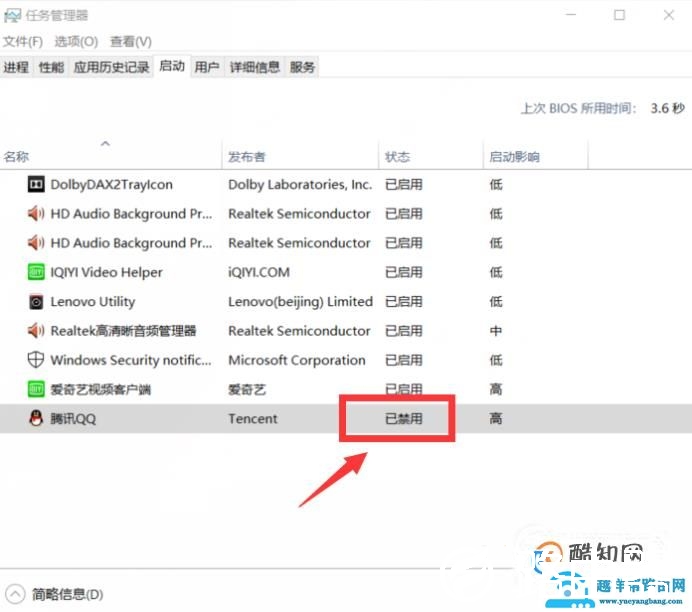Switch to the 详细信息 tab
Viewport: 692px width, 612px height.
(x=255, y=67)
